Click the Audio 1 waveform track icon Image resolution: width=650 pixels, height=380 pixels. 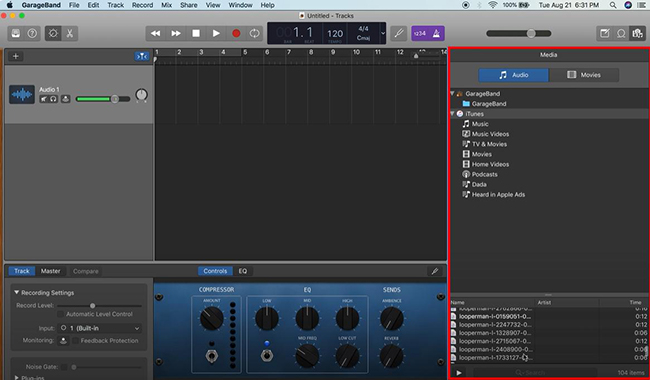[22, 94]
